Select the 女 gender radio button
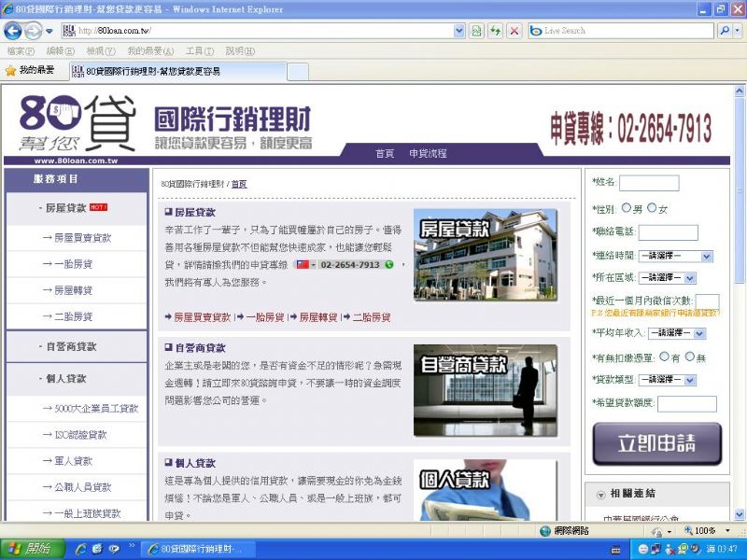This screenshot has width=747, height=560. (x=654, y=207)
